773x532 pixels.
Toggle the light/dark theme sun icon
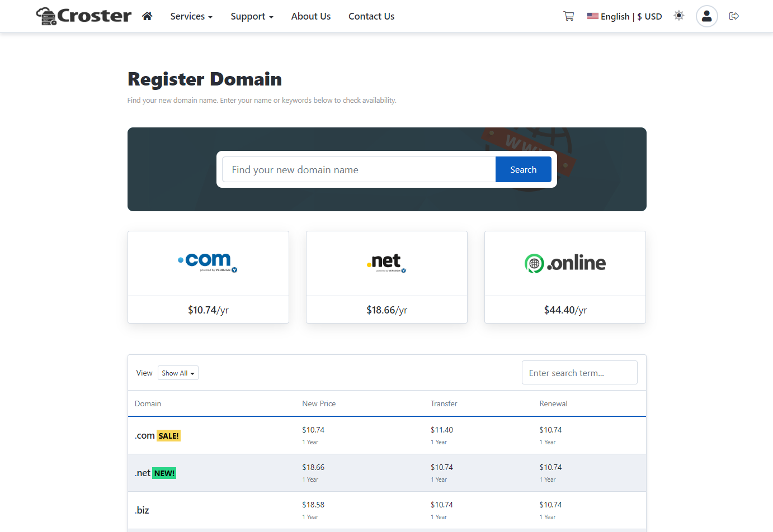point(678,16)
